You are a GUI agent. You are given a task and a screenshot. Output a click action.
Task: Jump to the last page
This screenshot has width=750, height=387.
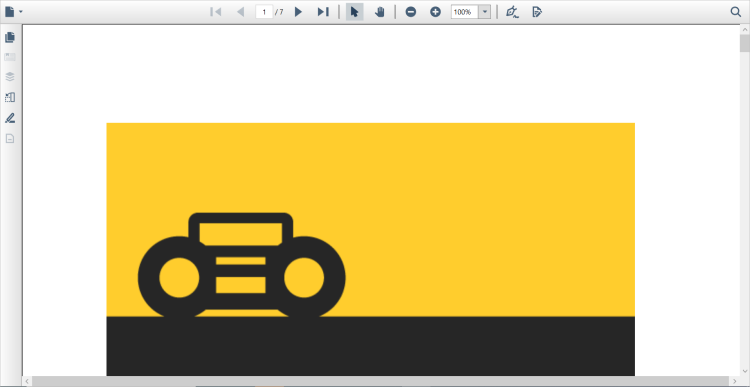323,12
